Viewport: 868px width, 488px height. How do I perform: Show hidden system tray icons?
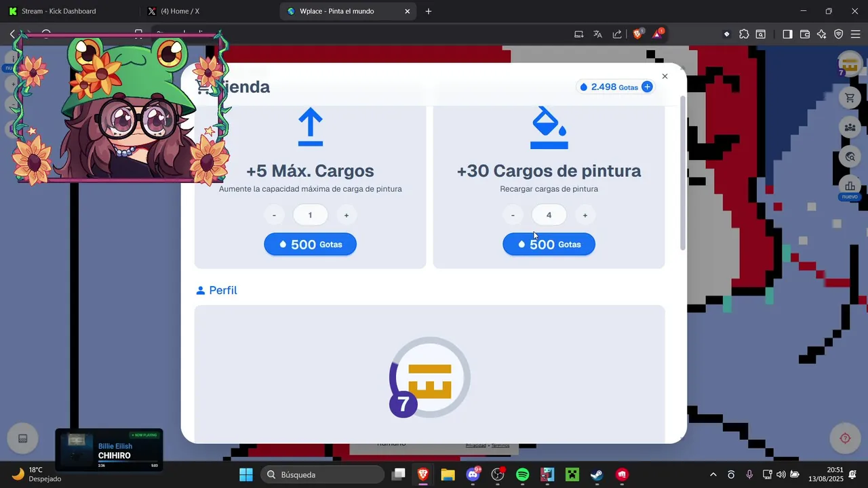tap(713, 474)
